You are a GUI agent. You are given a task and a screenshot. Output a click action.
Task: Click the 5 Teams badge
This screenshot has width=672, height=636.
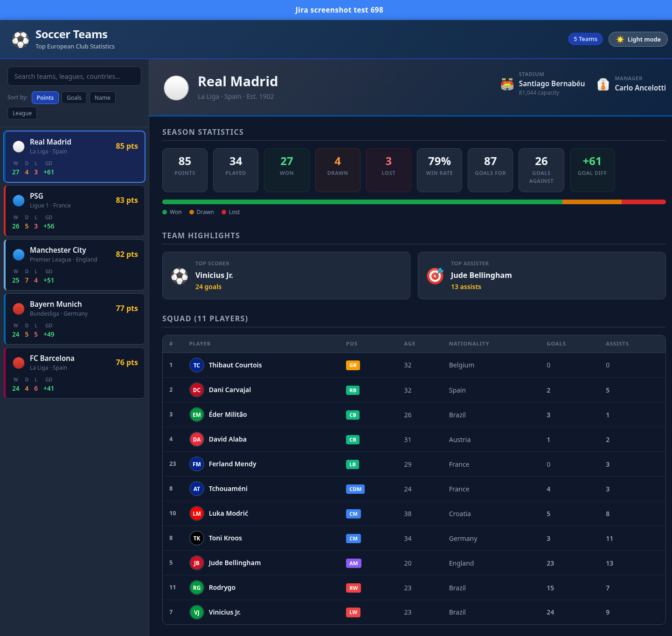[x=585, y=39]
